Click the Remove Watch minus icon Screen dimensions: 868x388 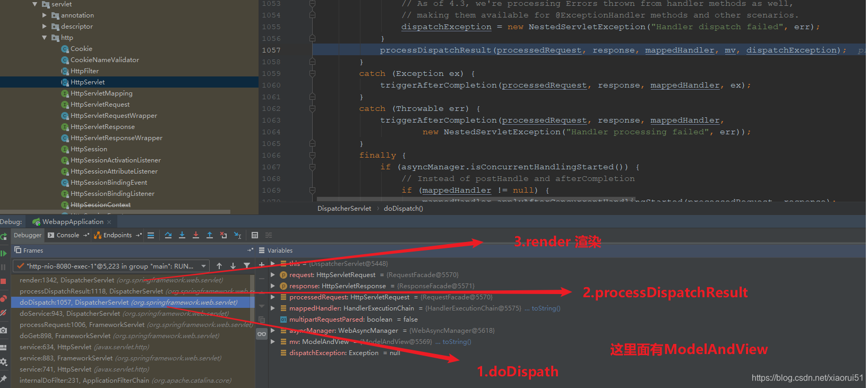pos(262,278)
